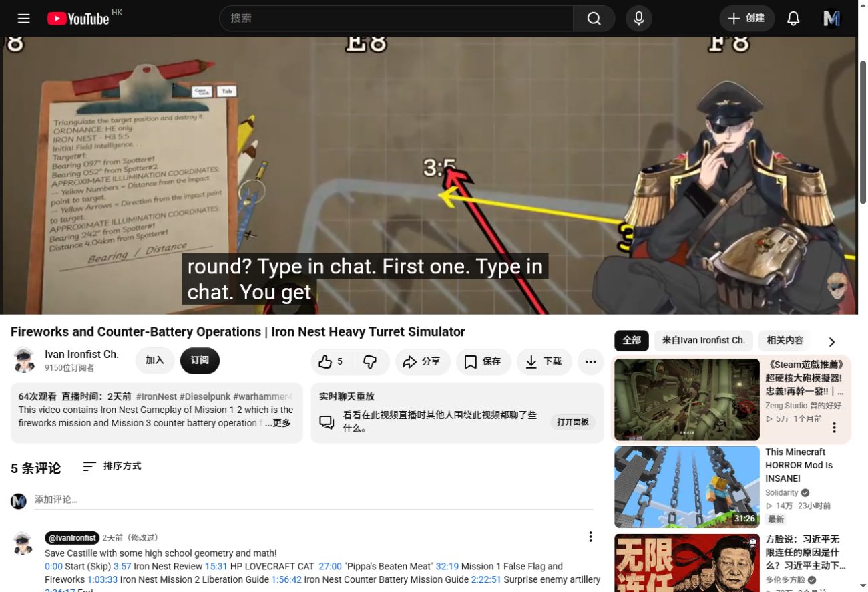868x592 pixels.
Task: Select the 来自Ivan Ironfist Ch. chip
Action: pyautogui.click(x=704, y=340)
